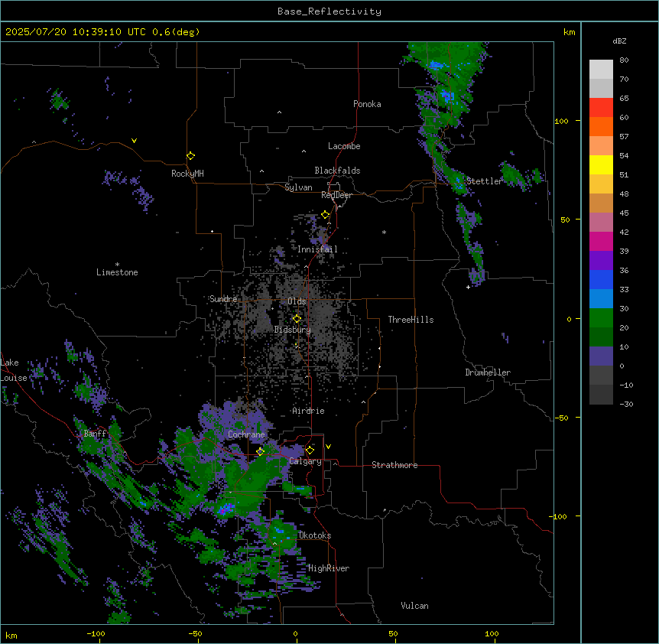The image size is (659, 644).
Task: Click the Strathmore city label
Action: 394,465
